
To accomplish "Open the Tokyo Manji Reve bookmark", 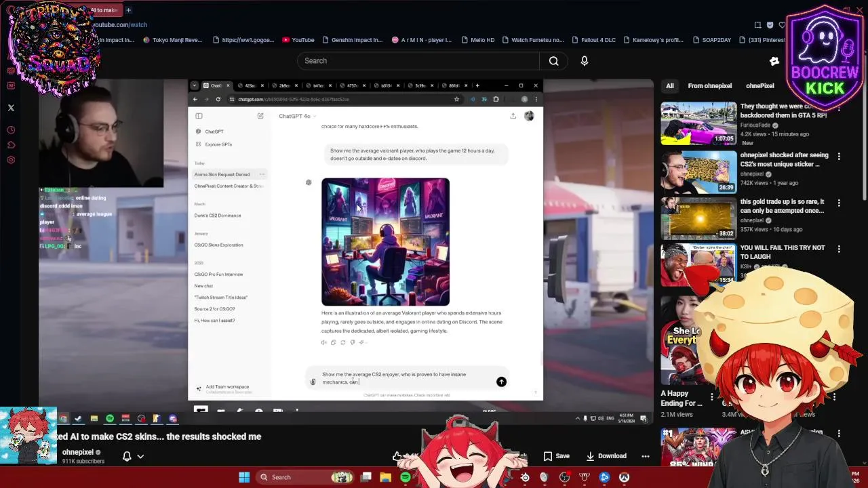I will tap(172, 40).
